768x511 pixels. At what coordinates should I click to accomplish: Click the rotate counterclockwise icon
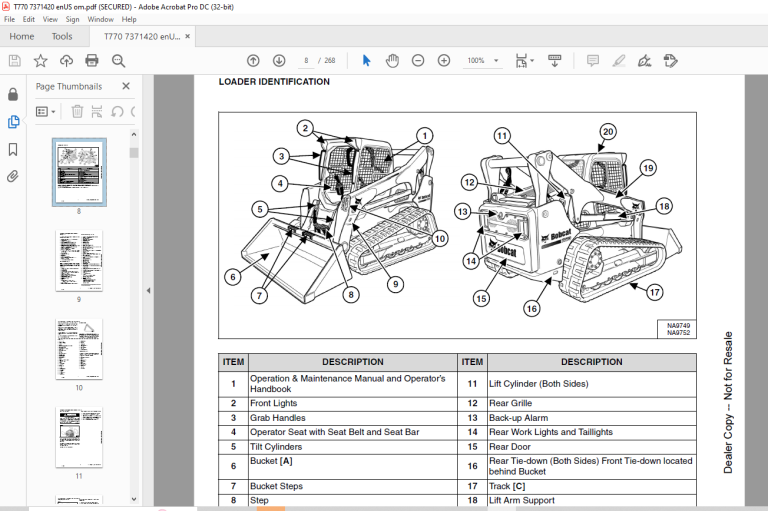tap(117, 112)
